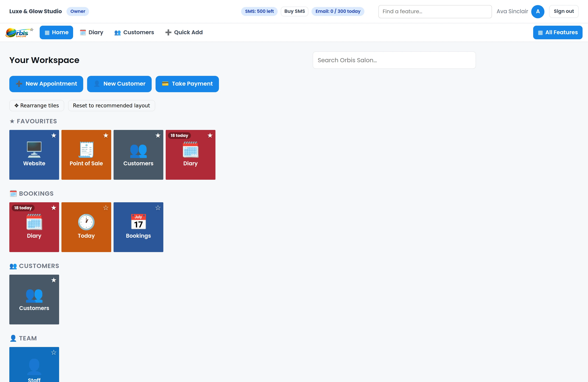Open Customers in the navigation bar
This screenshot has height=382, width=588.
134,32
